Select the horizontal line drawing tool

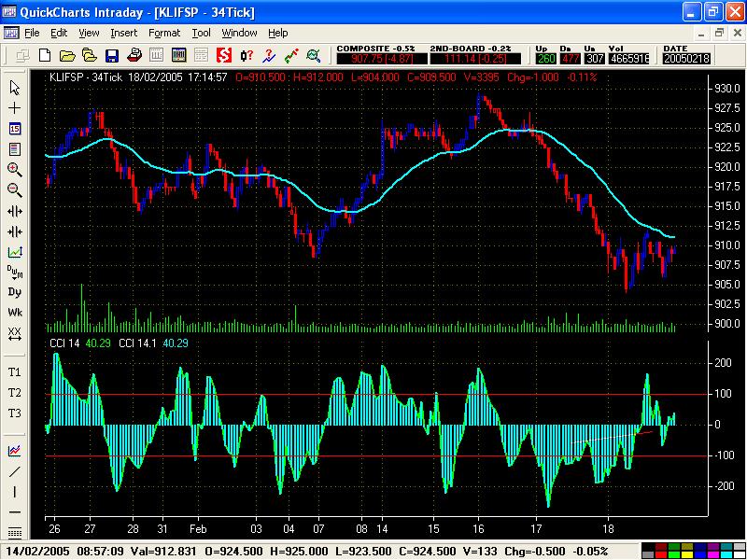(15, 512)
